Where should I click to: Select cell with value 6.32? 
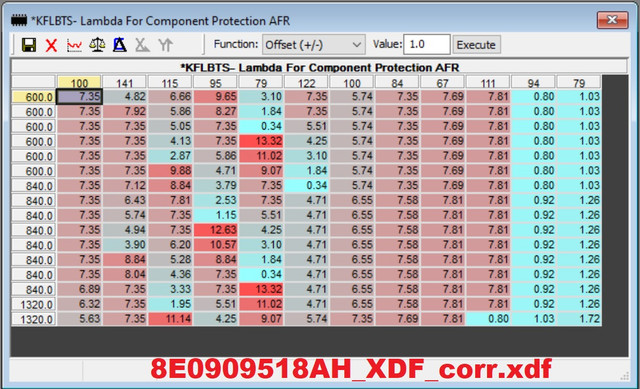79,304
